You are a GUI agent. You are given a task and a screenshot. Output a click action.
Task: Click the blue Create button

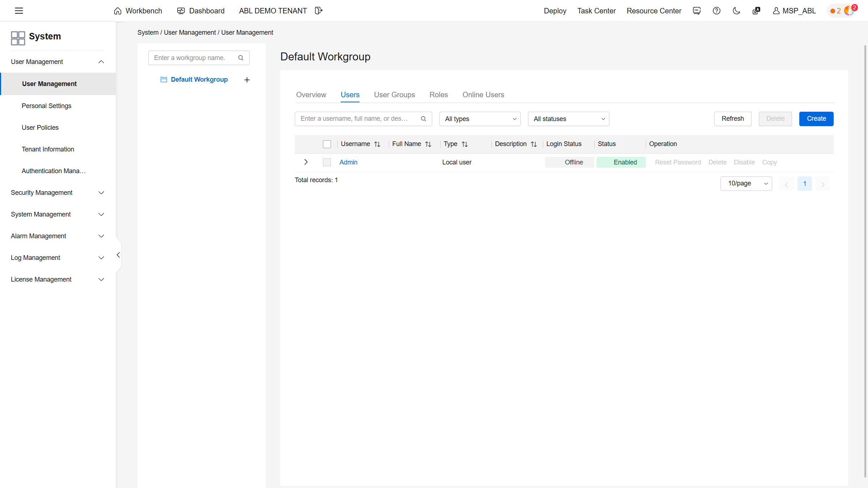click(x=816, y=119)
